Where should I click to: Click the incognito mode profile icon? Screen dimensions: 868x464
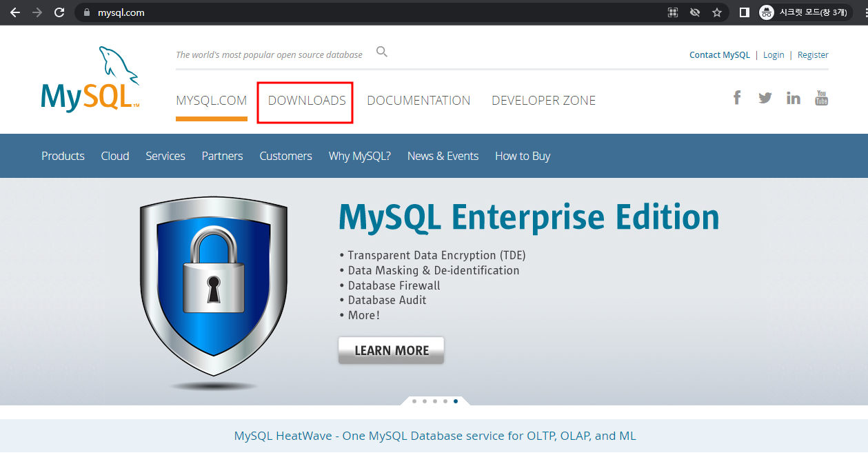point(767,12)
